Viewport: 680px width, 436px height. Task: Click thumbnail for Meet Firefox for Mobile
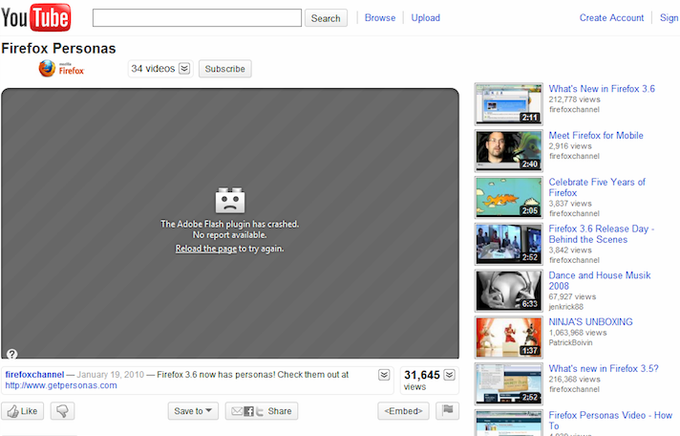[x=509, y=151]
